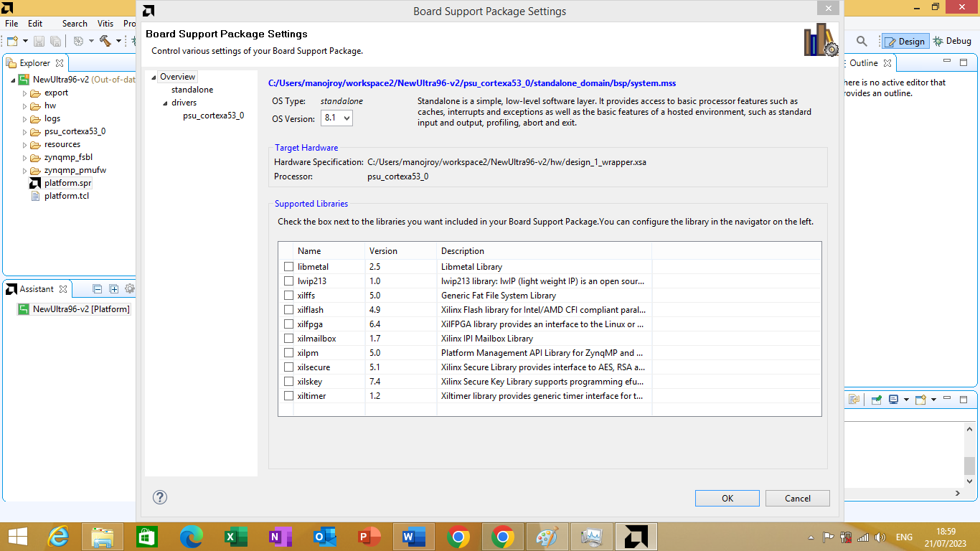Click the Pin Console icon in console toolbar

pos(876,400)
